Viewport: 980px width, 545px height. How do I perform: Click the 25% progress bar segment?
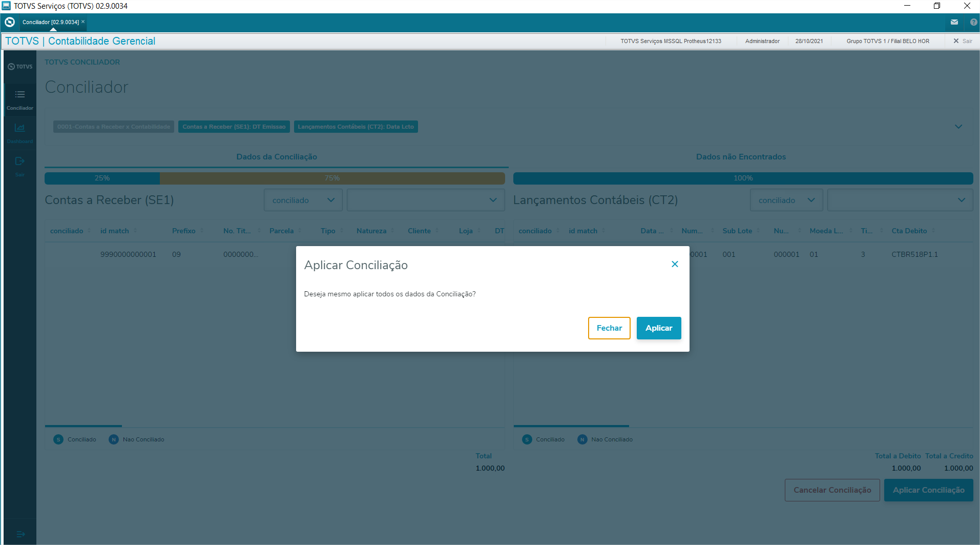[102, 178]
